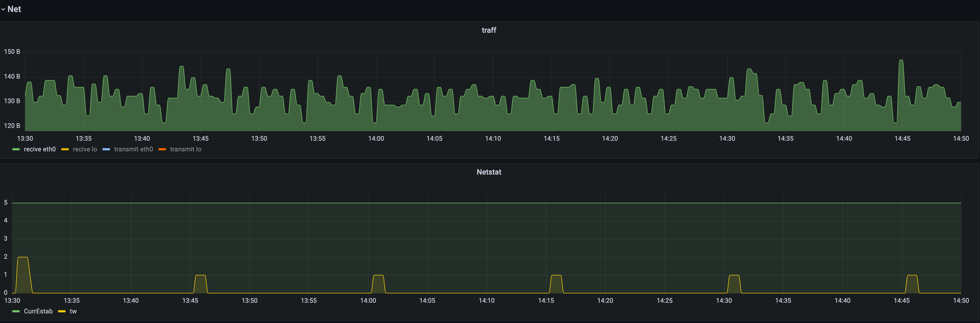
Task: Collapse the Net row chevron
Action: coord(3,9)
